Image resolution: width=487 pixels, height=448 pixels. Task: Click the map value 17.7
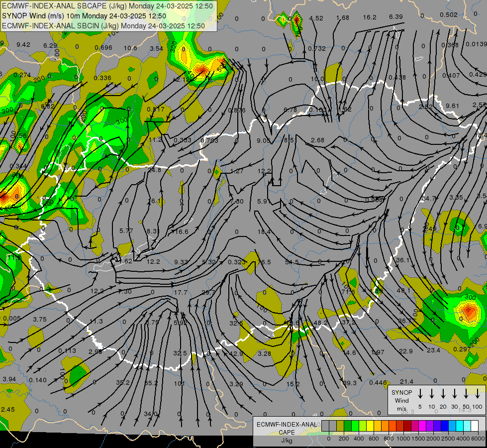click(181, 293)
